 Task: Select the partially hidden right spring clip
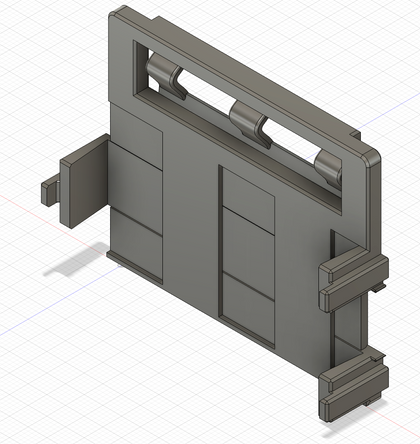pyautogui.click(x=328, y=167)
